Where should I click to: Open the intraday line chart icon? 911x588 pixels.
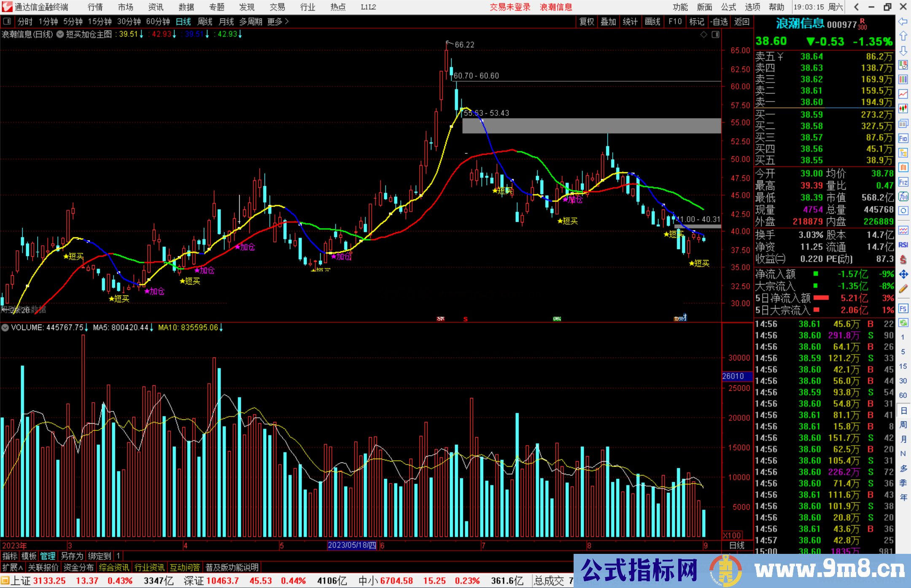[x=903, y=94]
